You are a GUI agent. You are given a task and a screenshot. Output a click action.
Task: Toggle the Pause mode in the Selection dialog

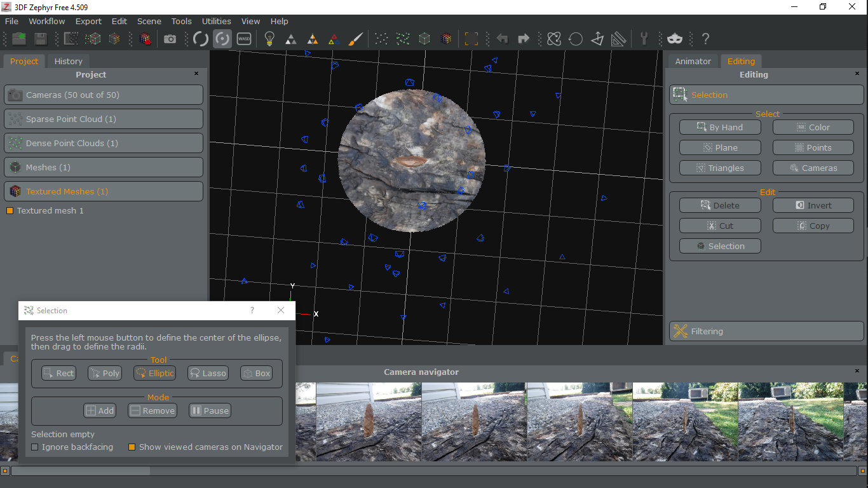click(209, 410)
